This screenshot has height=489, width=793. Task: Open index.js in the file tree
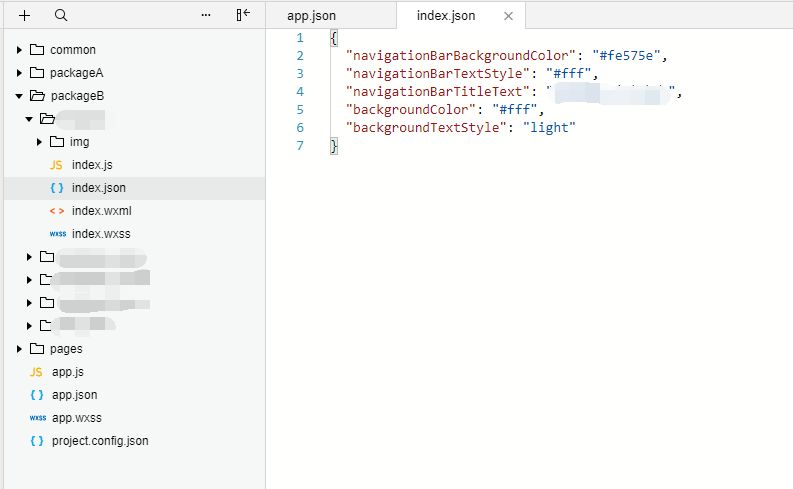92,165
